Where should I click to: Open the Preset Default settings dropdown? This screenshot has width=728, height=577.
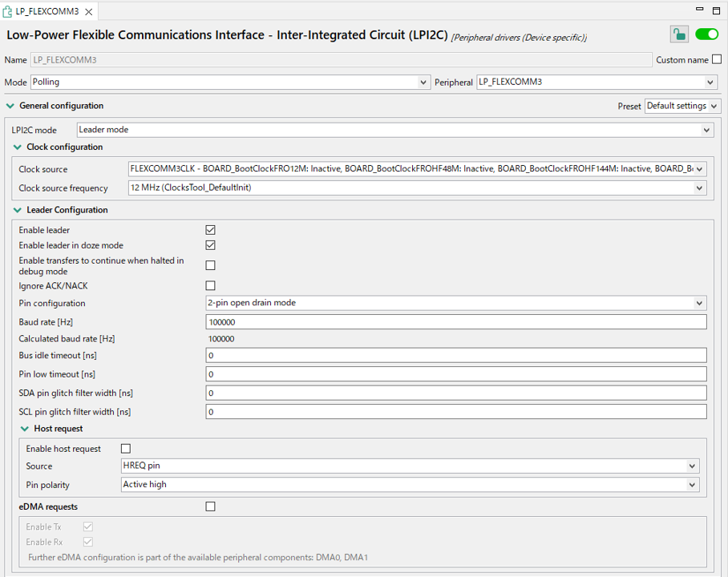coord(682,106)
